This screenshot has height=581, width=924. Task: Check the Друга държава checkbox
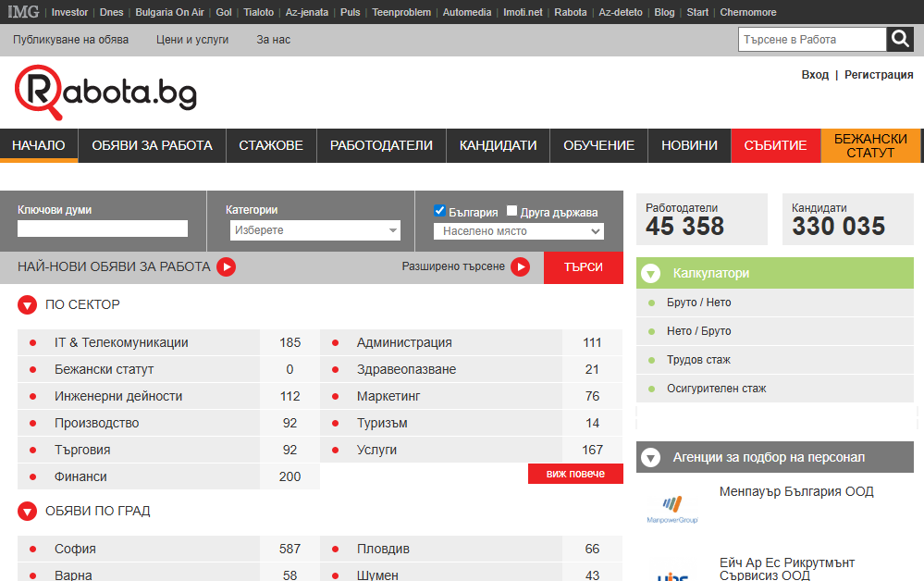[x=511, y=211]
